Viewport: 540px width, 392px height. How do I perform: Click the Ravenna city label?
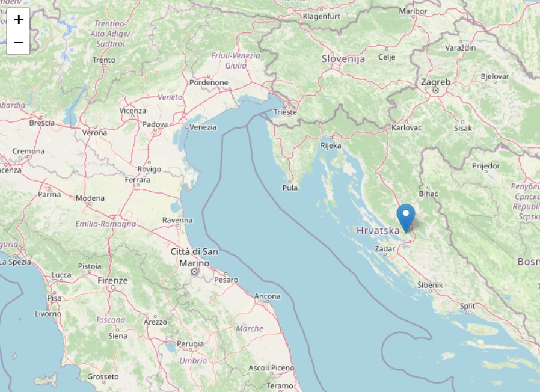(177, 220)
